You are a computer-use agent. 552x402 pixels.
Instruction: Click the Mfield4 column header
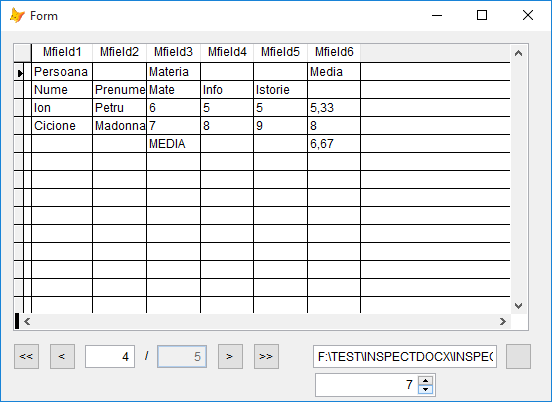227,52
